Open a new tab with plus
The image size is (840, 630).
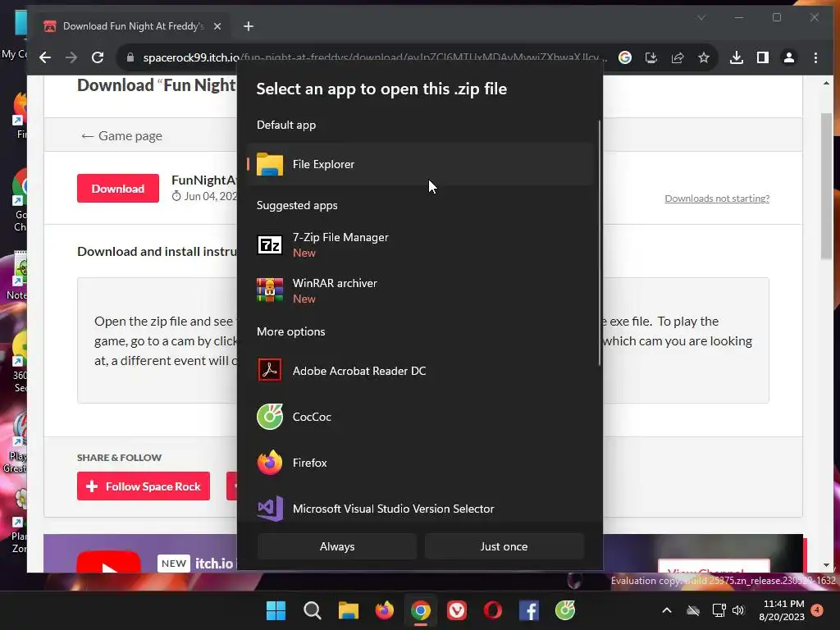click(x=248, y=26)
